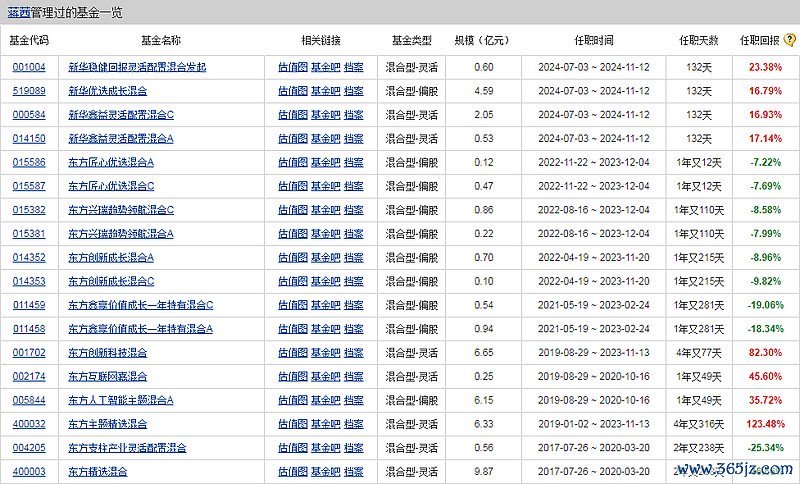Open fund code 015586 link

pyautogui.click(x=29, y=162)
